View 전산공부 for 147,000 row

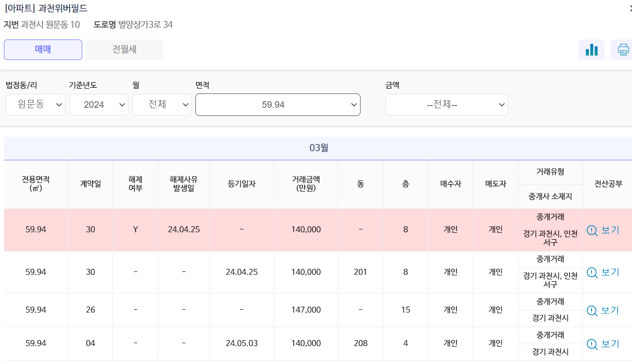[603, 310]
